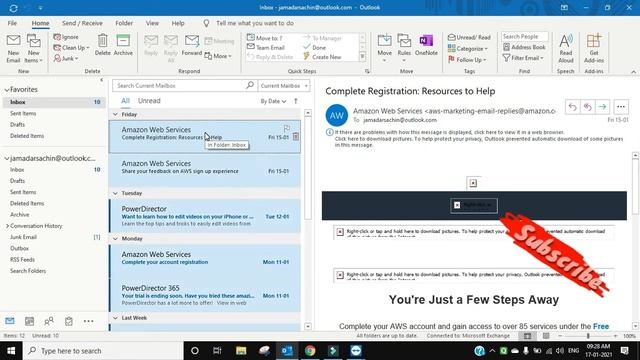The image size is (640, 360).
Task: Expand Conversation History folder
Action: click(x=7, y=226)
